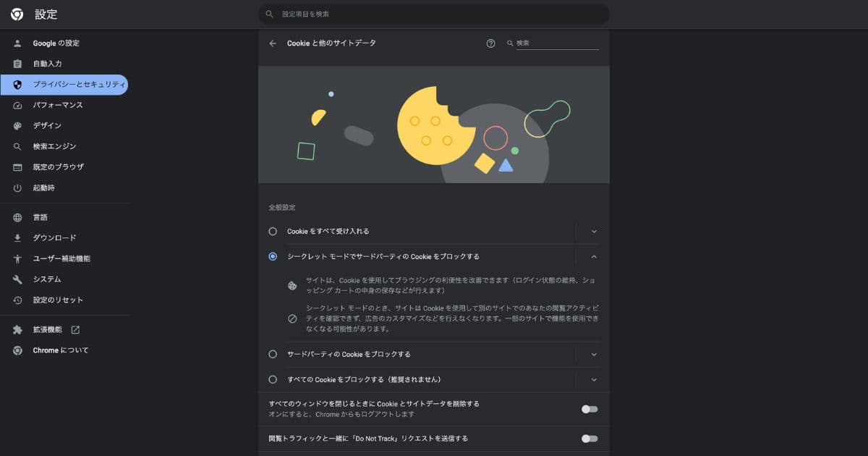The width and height of the screenshot is (868, 456).
Task: Click the wrench icon for システム
Action: point(17,279)
